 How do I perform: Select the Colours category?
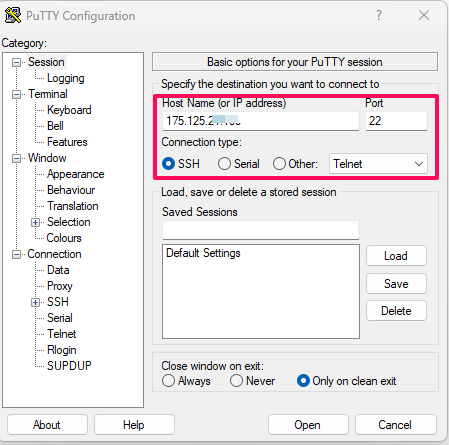coord(64,238)
